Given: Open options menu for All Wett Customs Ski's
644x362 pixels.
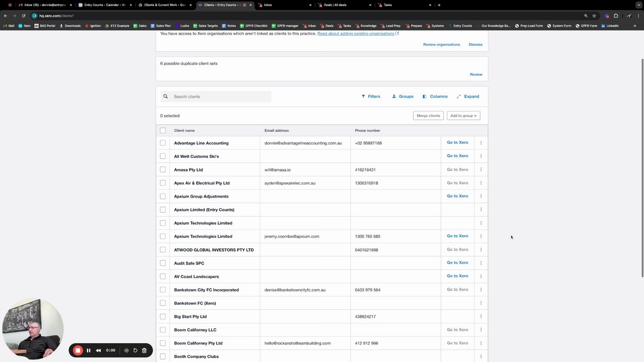Looking at the screenshot, I should click(x=481, y=156).
